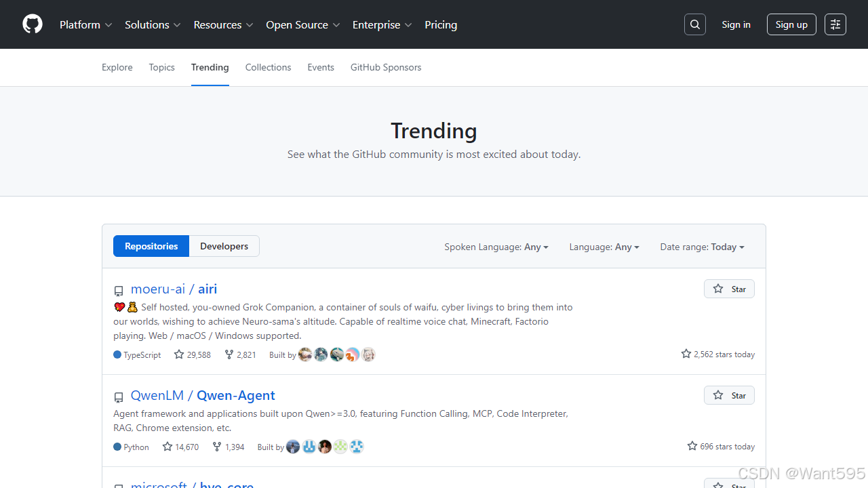The width and height of the screenshot is (868, 488).
Task: Star the moeru-ai / airi repository
Action: (729, 289)
